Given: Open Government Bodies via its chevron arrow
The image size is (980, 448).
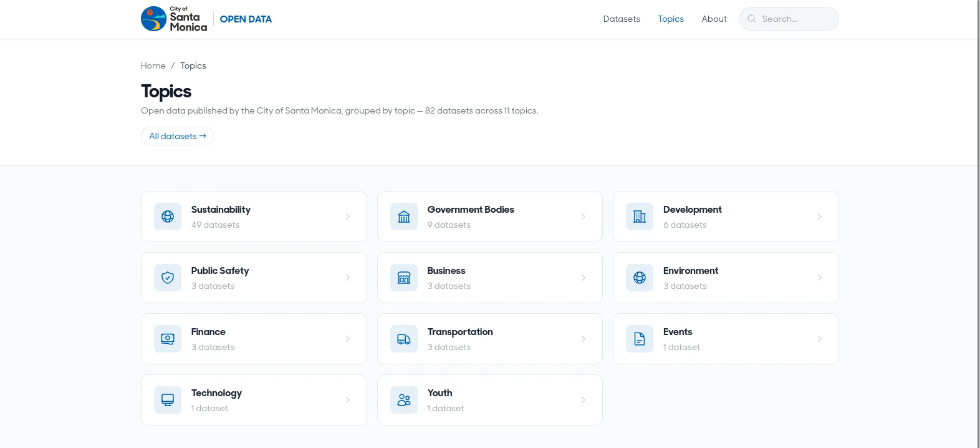Looking at the screenshot, I should (x=584, y=217).
